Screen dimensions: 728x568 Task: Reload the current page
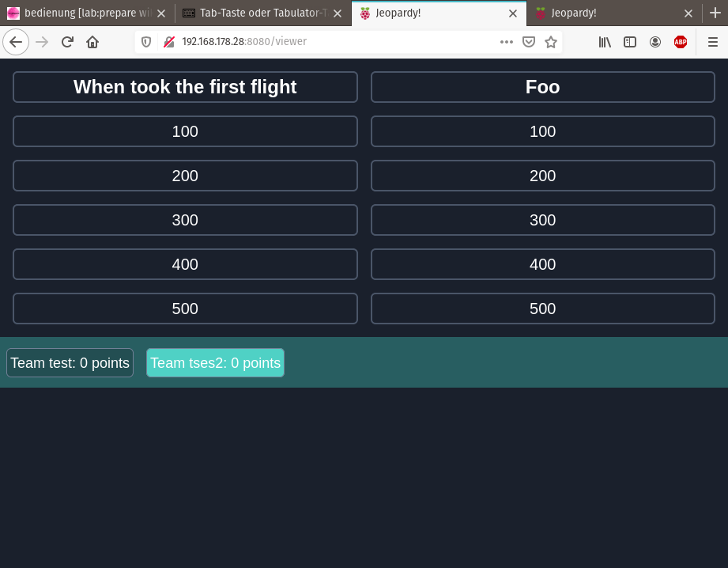(67, 42)
